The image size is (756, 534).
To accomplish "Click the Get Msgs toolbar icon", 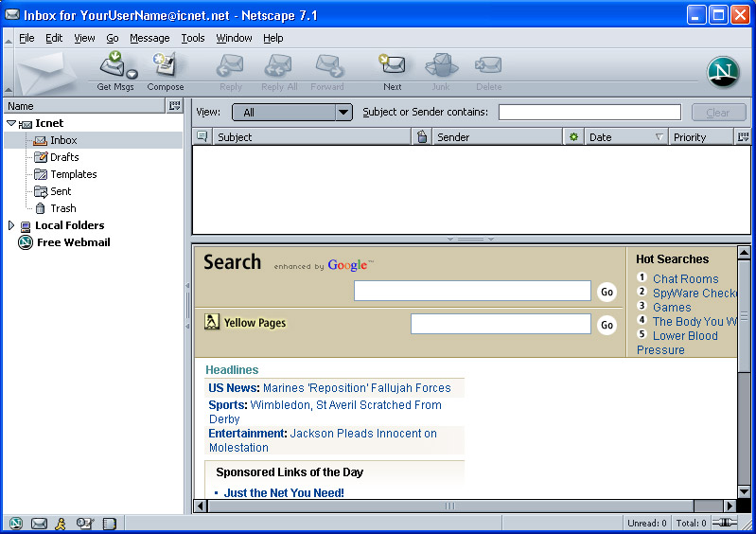I will (114, 67).
